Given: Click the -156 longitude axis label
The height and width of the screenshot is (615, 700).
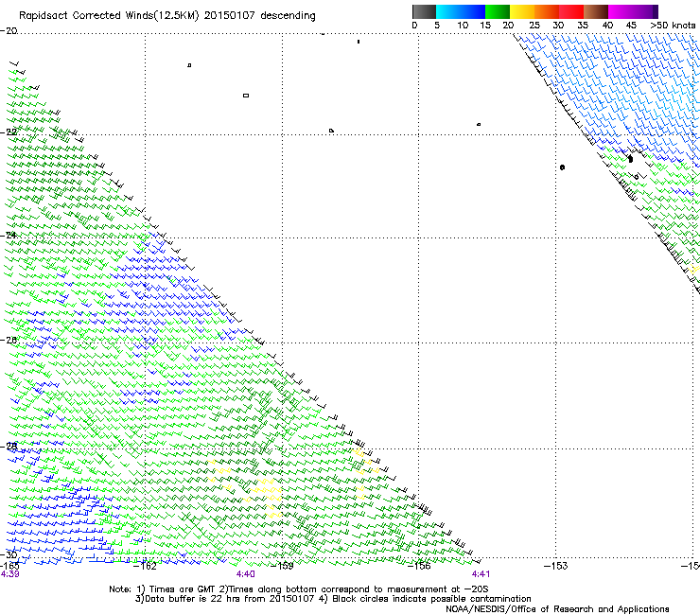Looking at the screenshot, I should pos(419,567).
